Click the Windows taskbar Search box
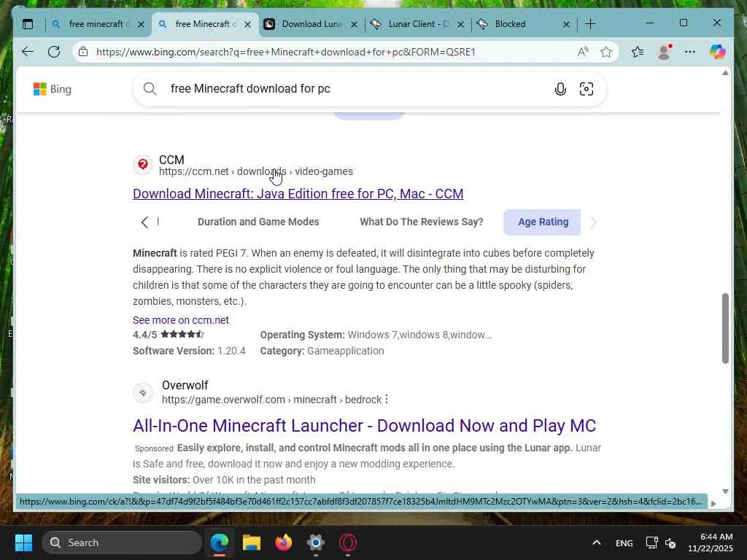The height and width of the screenshot is (560, 747). point(122,542)
